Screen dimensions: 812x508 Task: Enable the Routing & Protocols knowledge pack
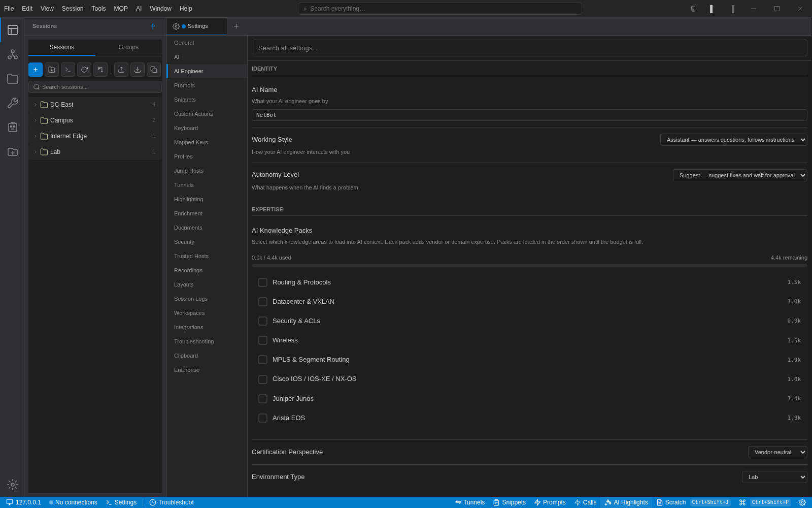263,282
